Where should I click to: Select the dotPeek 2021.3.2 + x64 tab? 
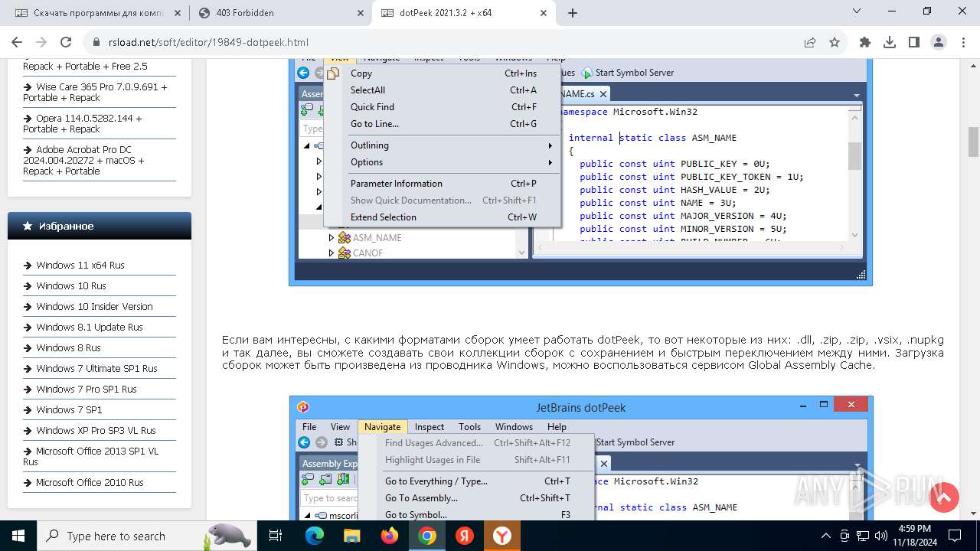[x=464, y=13]
